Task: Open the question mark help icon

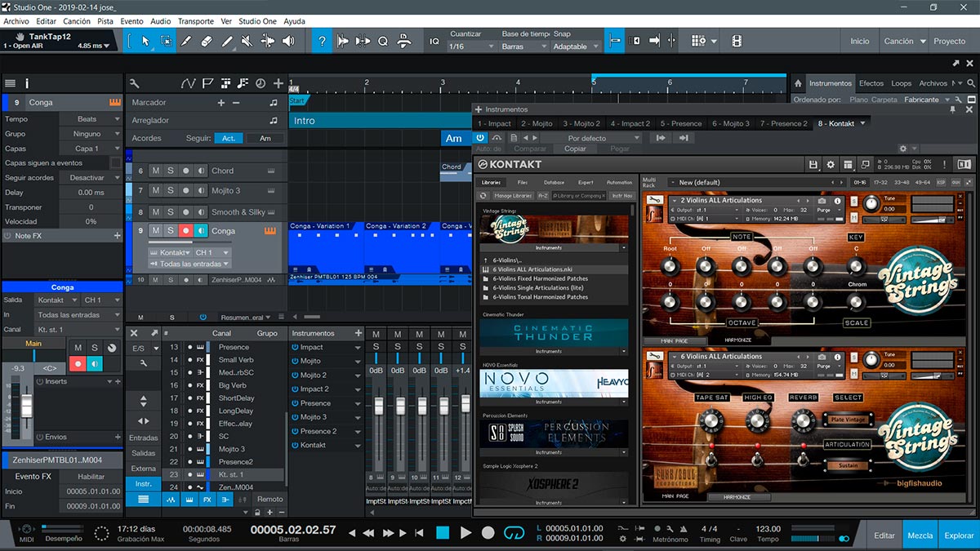Action: point(323,41)
